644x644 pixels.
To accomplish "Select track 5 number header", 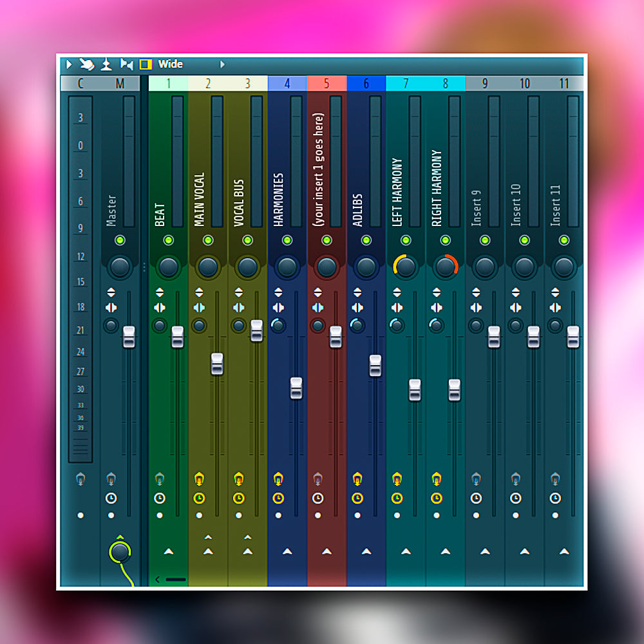I will coord(327,83).
